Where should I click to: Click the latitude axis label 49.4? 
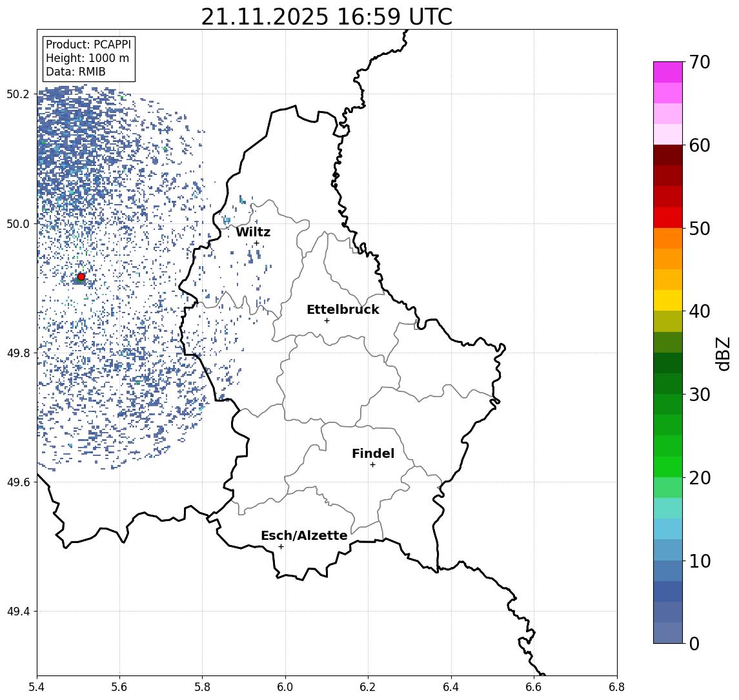tap(17, 612)
